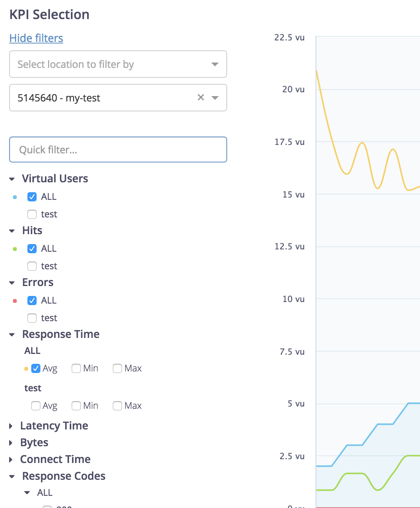Check Response Time test Avg checkbox
The height and width of the screenshot is (508, 420).
[x=36, y=406]
